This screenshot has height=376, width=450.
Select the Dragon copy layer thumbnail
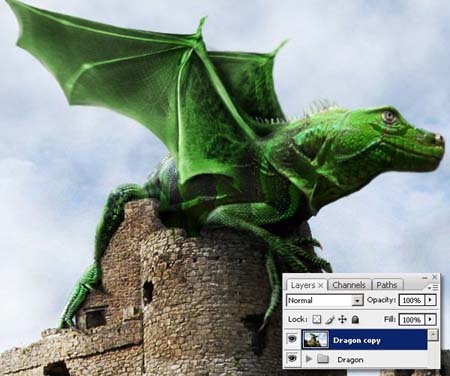coord(315,339)
